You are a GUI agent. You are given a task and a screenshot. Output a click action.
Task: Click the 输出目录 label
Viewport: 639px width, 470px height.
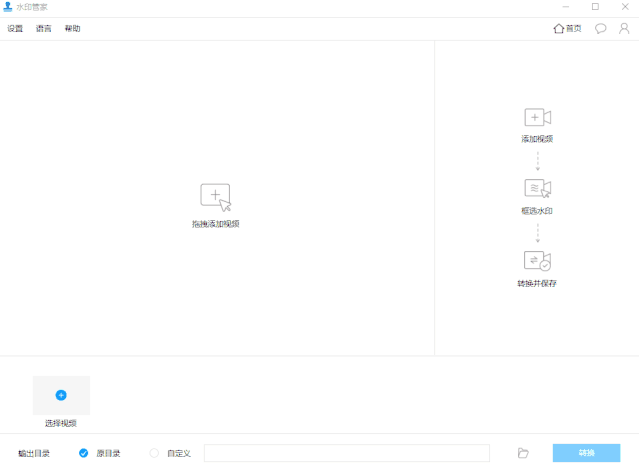(x=34, y=453)
